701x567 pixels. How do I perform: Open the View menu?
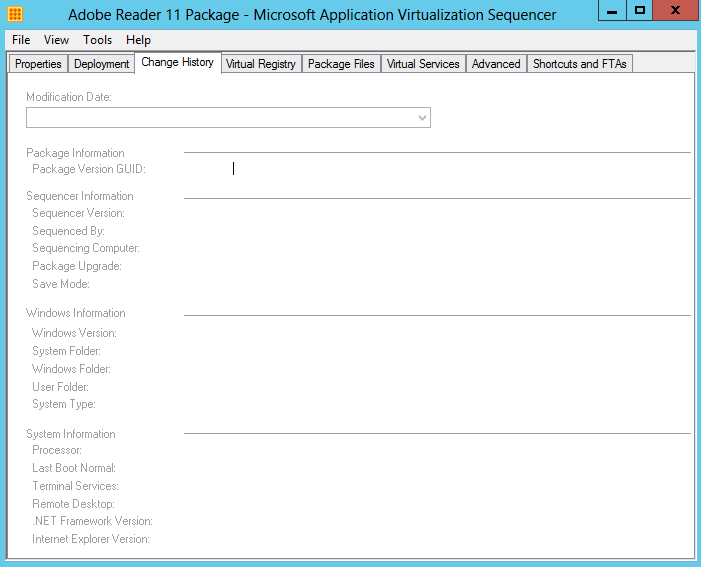[x=56, y=40]
